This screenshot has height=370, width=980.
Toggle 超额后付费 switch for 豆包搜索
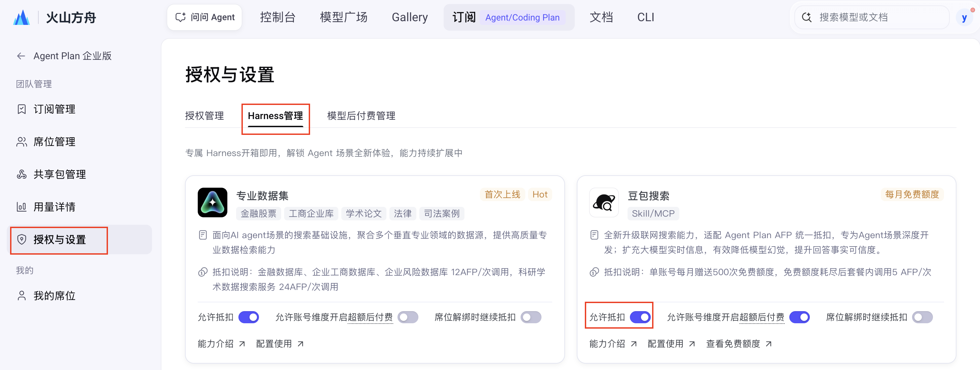[799, 317]
